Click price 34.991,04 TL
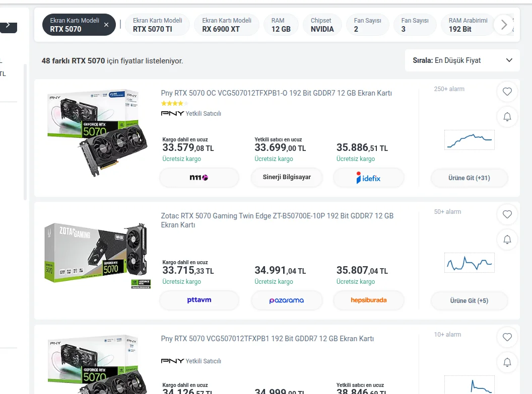Viewport: 532px width, 394px height. (280, 270)
